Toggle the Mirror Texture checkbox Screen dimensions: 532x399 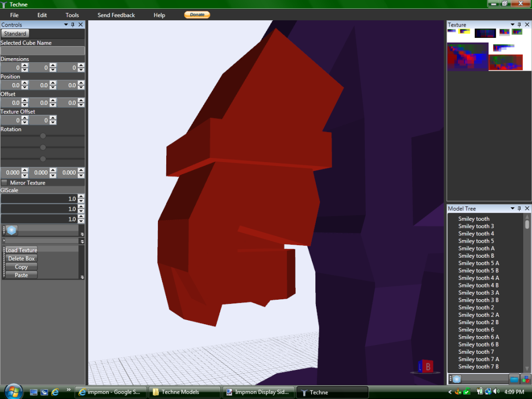click(4, 182)
